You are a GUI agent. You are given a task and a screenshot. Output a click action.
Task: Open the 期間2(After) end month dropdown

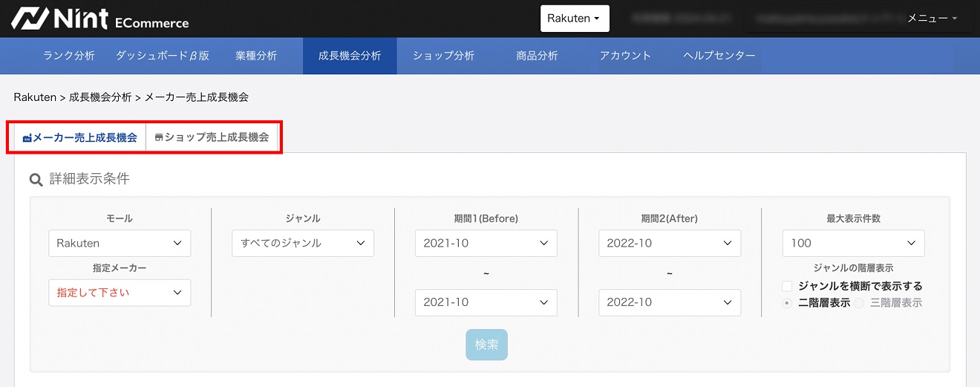(x=669, y=302)
